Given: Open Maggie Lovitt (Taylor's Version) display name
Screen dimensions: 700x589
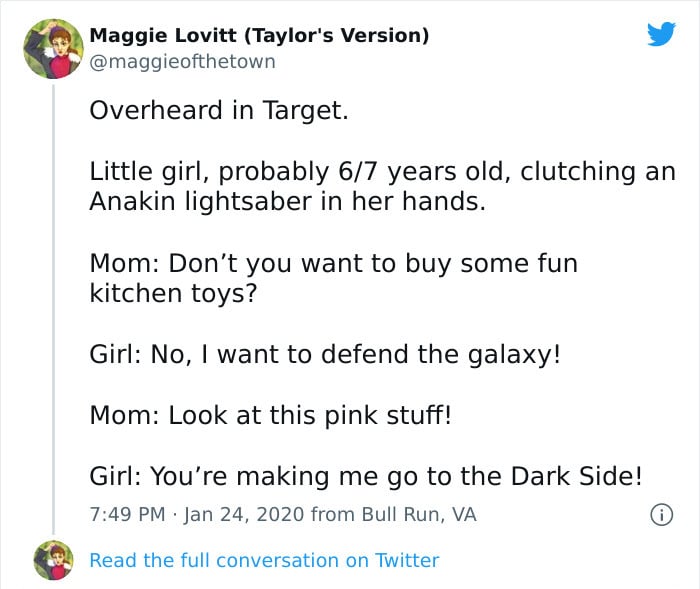Looking at the screenshot, I should pyautogui.click(x=259, y=35).
